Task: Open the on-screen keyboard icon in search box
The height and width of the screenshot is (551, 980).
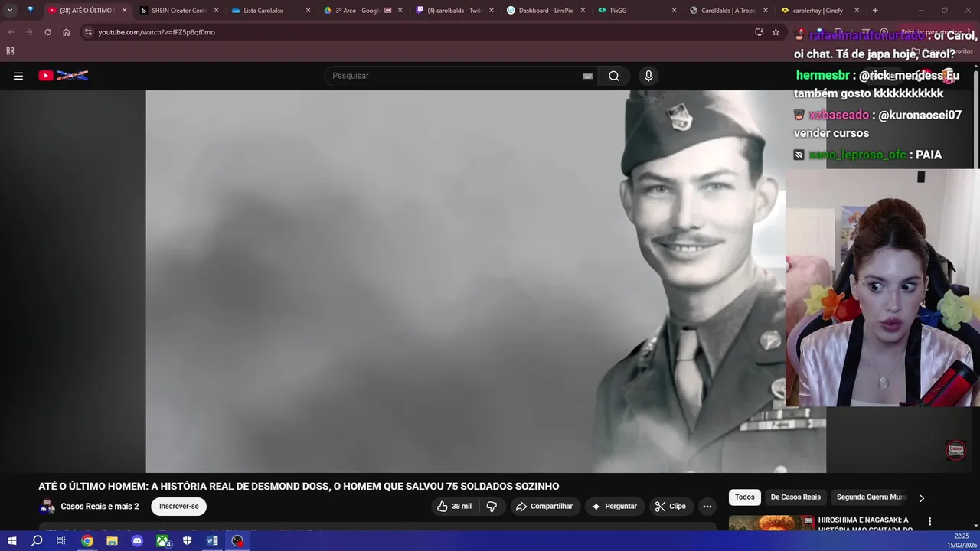Action: (587, 76)
